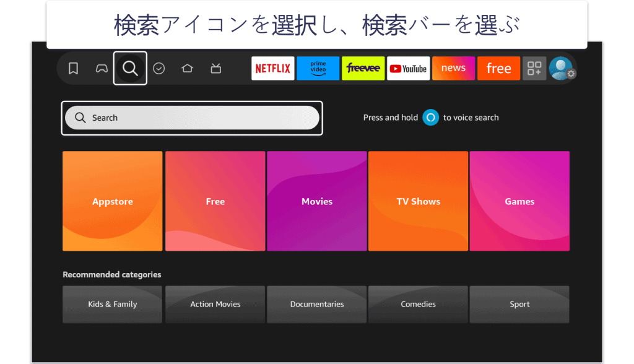
Task: Open the Appstore category tile
Action: coord(113,201)
